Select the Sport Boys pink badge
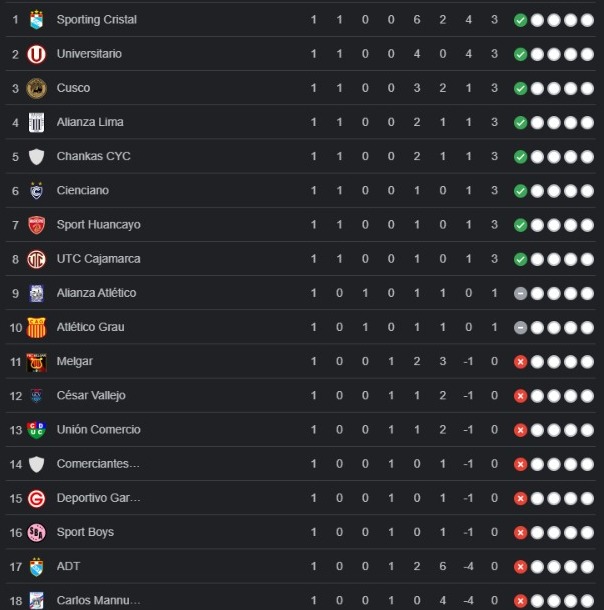This screenshot has width=604, height=610. pyautogui.click(x=36, y=532)
